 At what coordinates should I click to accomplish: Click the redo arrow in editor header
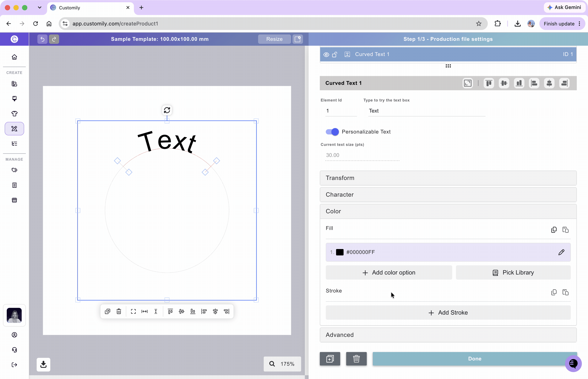point(54,39)
